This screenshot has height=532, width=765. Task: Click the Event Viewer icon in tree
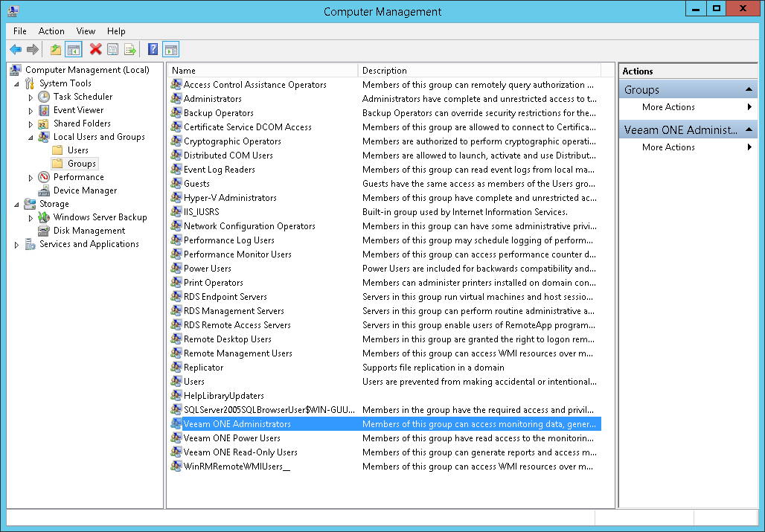(x=44, y=110)
